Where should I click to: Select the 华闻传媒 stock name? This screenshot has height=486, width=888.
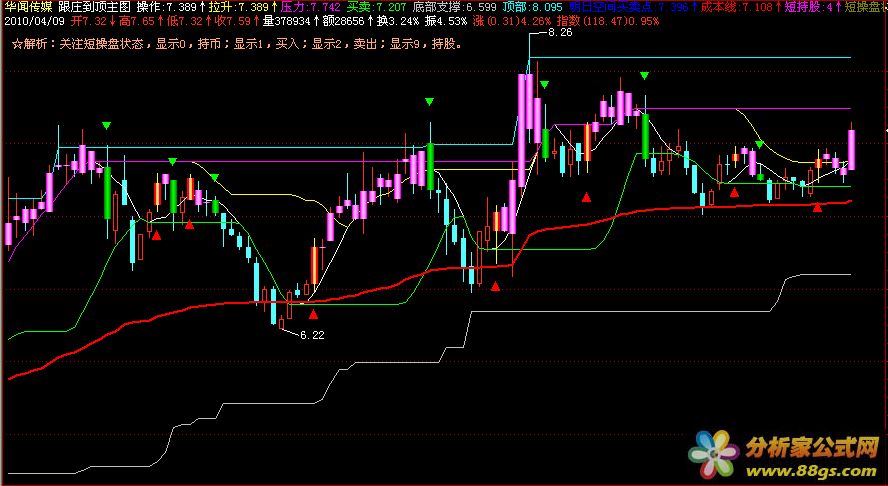(27, 6)
